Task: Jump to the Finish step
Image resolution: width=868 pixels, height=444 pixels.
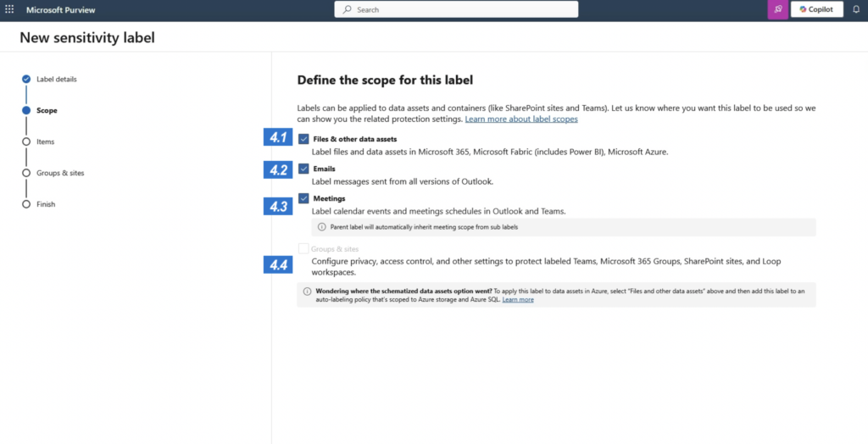Action: (x=46, y=204)
